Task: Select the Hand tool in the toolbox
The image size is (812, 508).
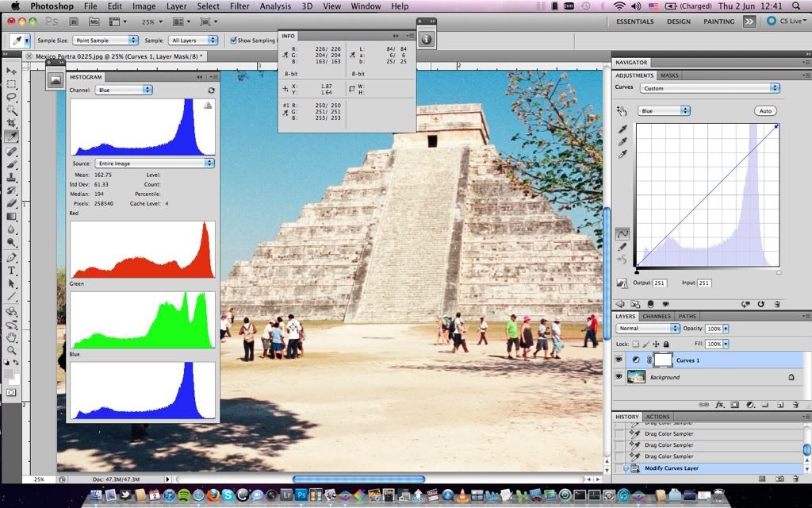Action: click(x=12, y=337)
